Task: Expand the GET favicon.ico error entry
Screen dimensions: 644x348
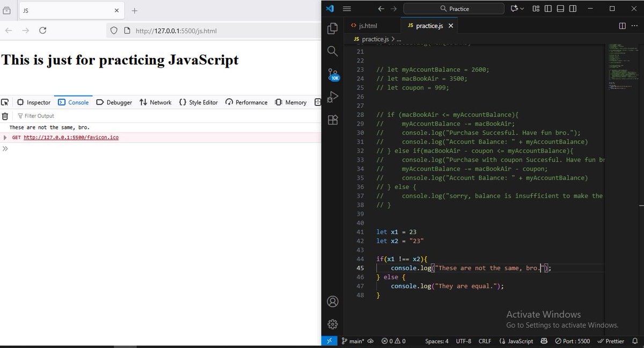Action: point(5,137)
